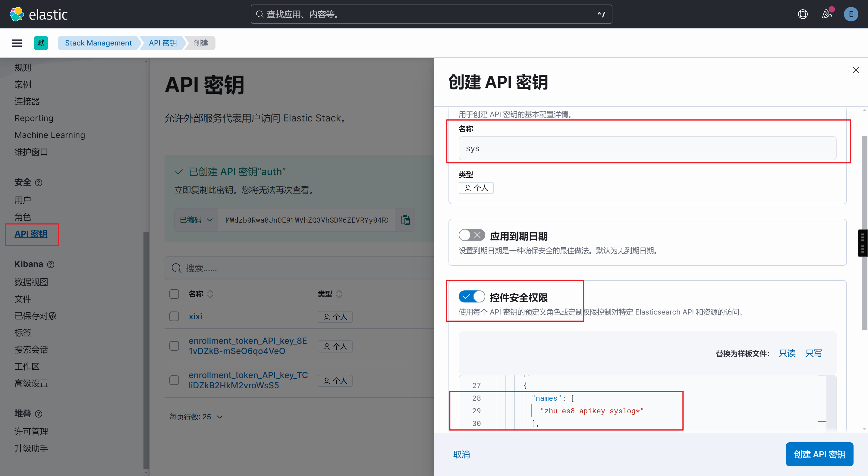868x476 pixels.
Task: Click the green space selector icon
Action: tap(41, 43)
